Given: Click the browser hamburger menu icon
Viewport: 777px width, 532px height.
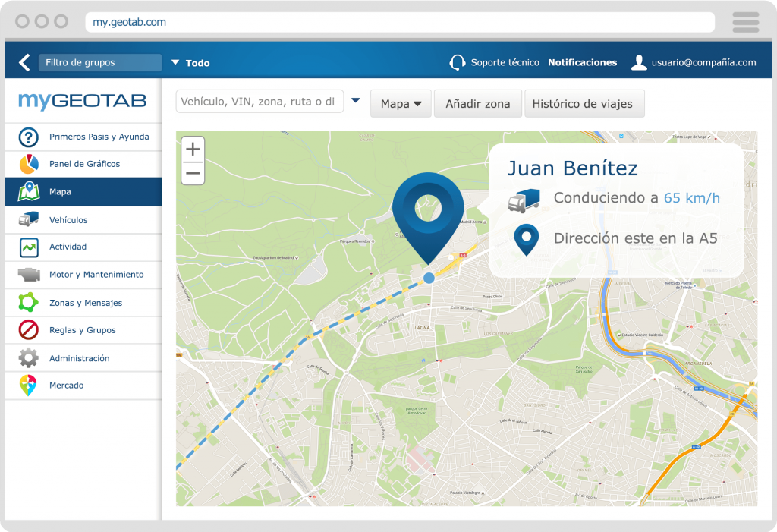Looking at the screenshot, I should [746, 22].
